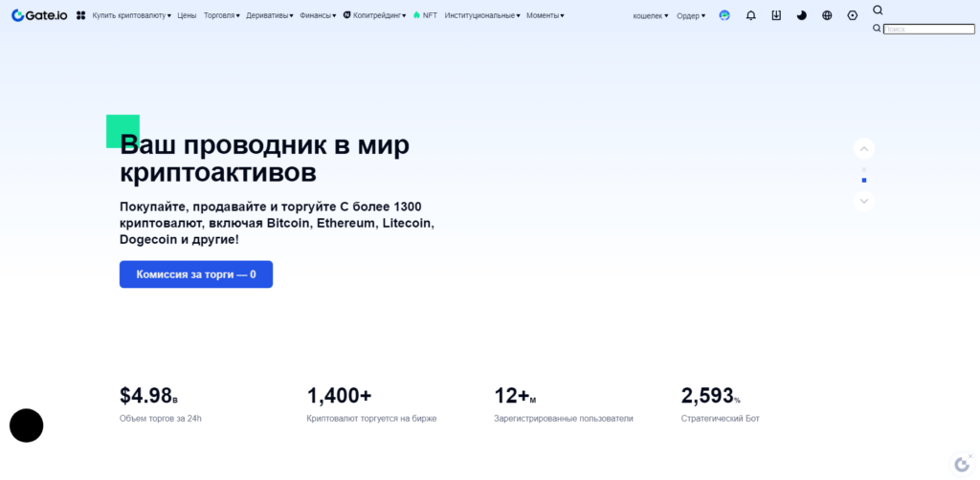Open the four-square apps grid icon

[x=80, y=15]
